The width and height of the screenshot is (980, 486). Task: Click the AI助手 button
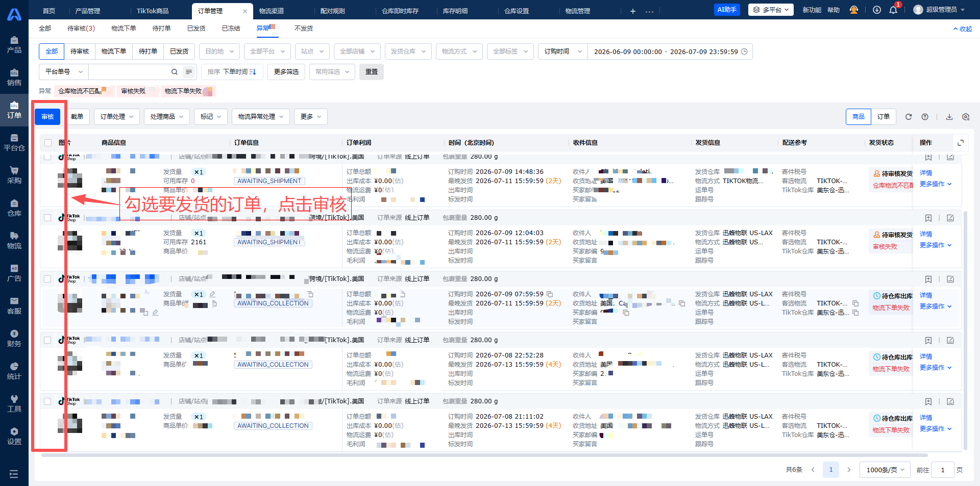coord(727,10)
